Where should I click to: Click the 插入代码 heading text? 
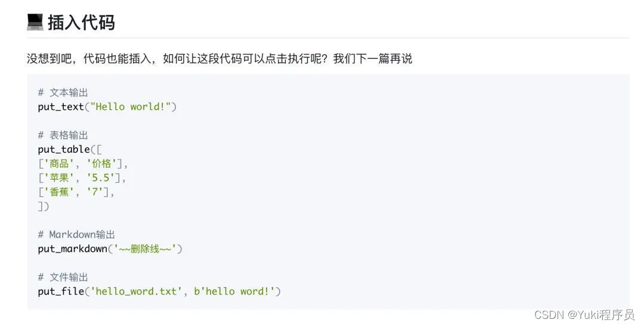click(x=81, y=23)
